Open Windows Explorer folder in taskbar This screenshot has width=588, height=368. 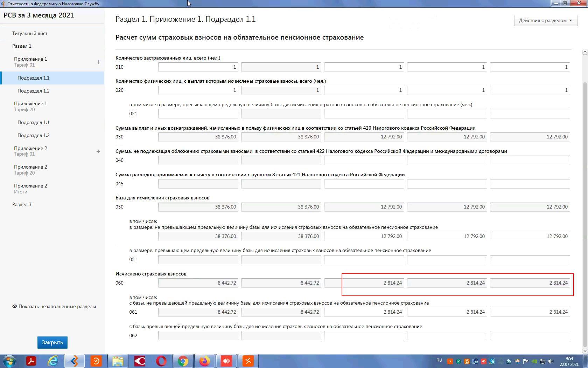tap(118, 361)
